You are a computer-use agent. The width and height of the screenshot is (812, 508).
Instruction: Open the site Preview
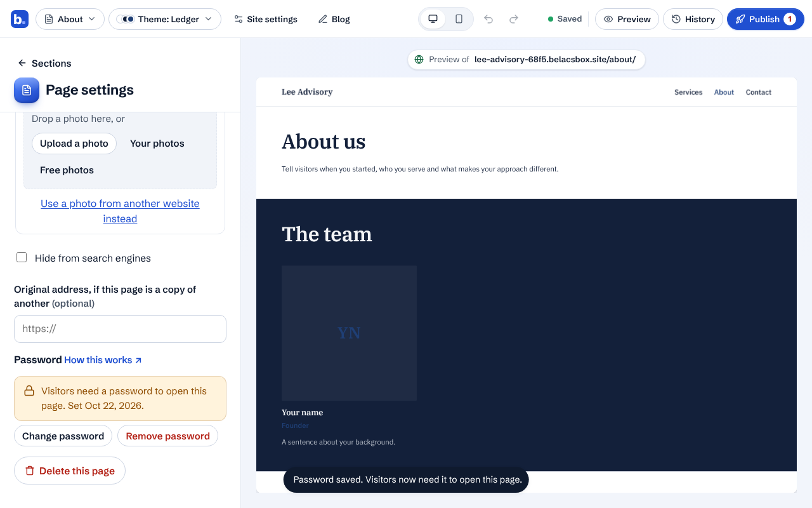click(627, 19)
